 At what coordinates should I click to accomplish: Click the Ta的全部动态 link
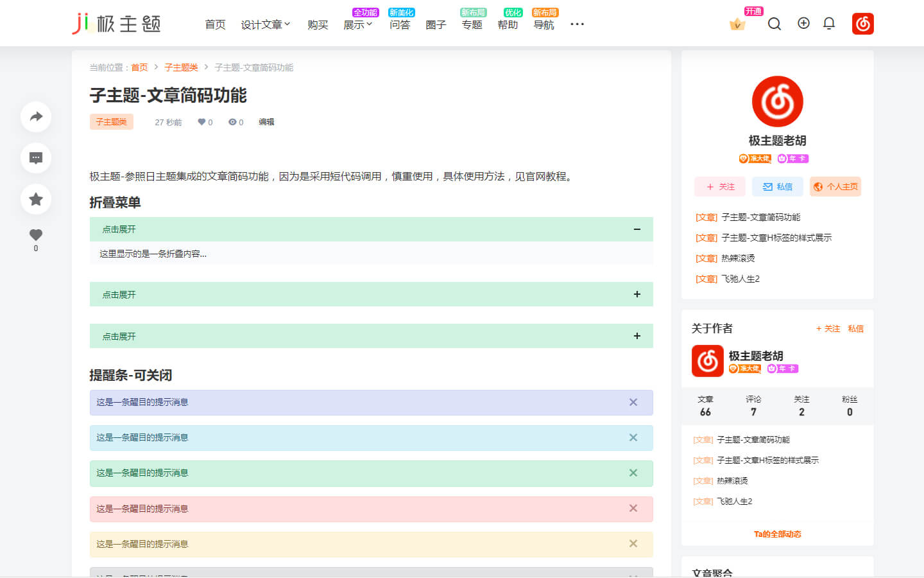pos(777,534)
